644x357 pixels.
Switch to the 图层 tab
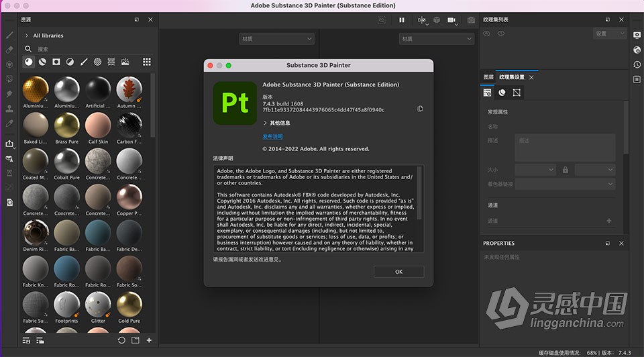488,77
